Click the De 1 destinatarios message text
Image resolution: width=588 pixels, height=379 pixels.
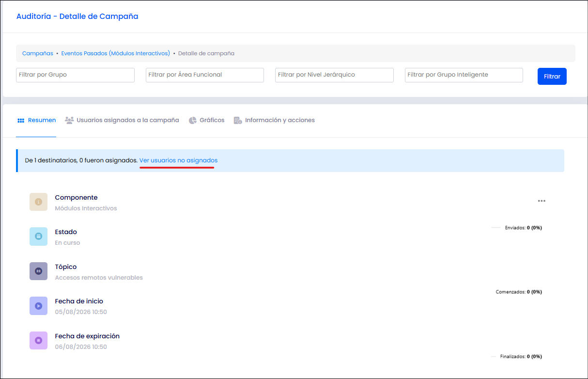coord(81,160)
